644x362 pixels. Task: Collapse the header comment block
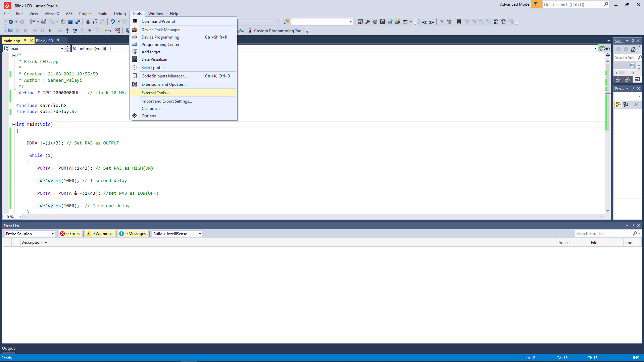coord(14,55)
